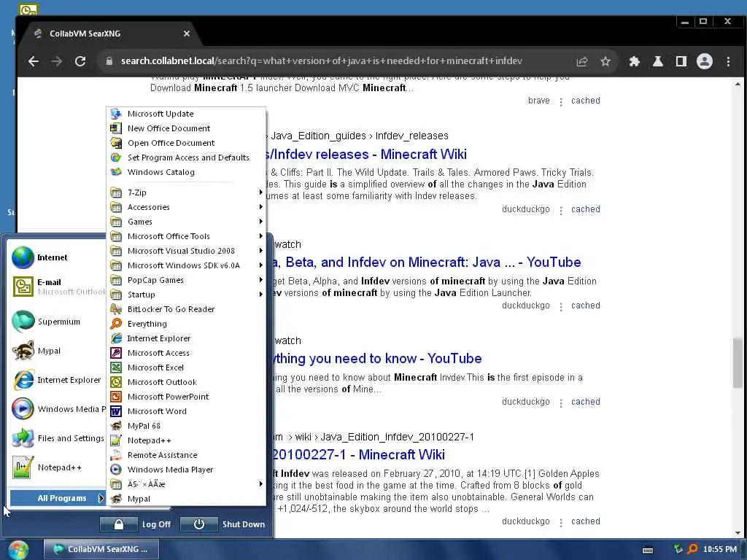
Task: Open Chrome profile avatar icon
Action: [x=704, y=61]
